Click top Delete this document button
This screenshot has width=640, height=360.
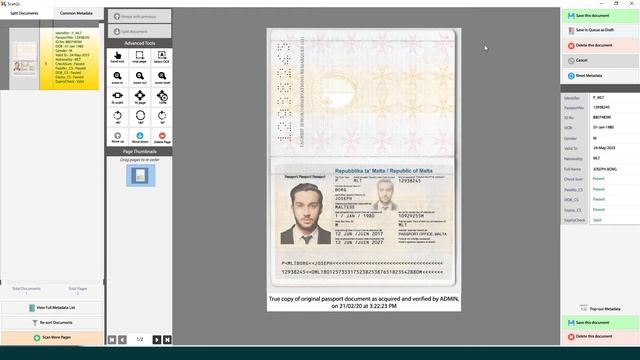tap(600, 45)
